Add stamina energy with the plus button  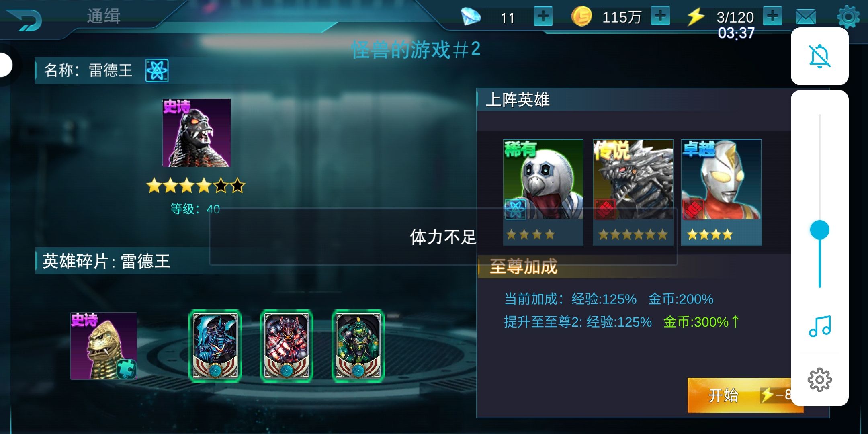coord(772,16)
